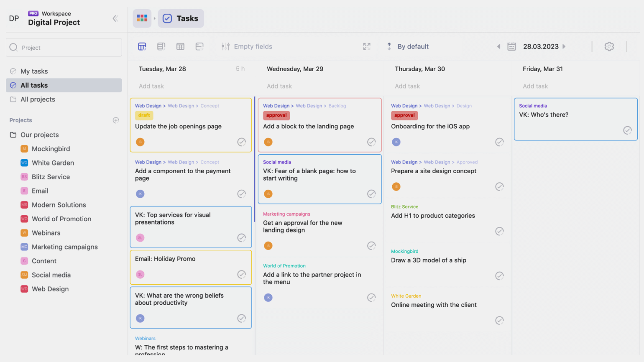
Task: Open the colorful apps grid icon
Action: (x=142, y=18)
